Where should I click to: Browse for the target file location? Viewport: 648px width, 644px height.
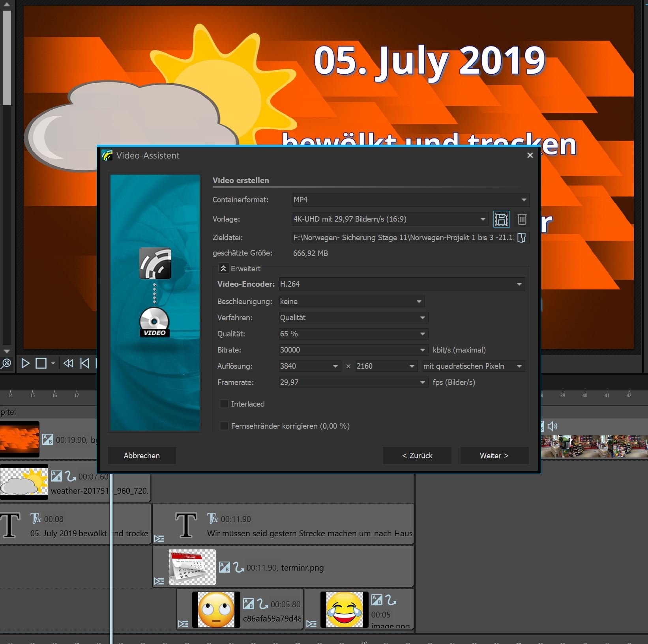point(521,238)
